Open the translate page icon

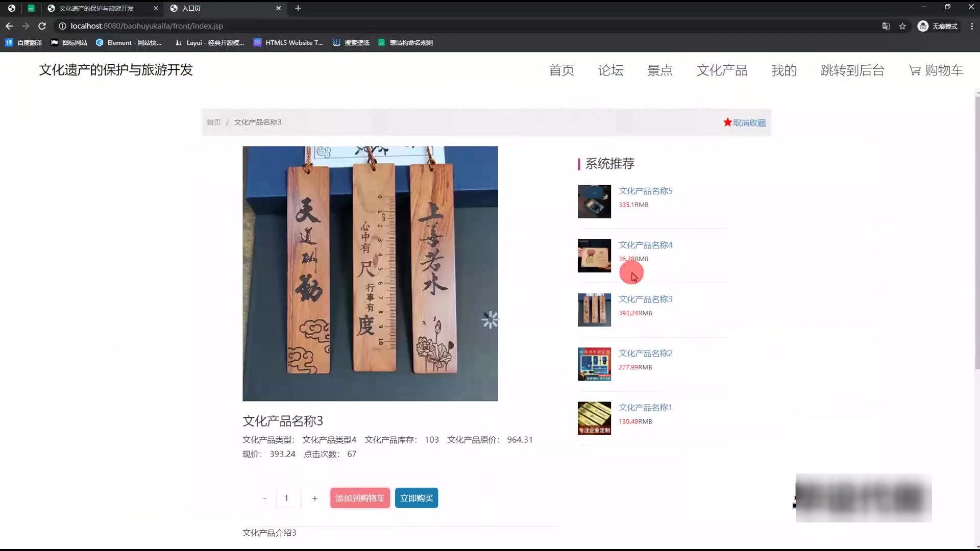(886, 26)
